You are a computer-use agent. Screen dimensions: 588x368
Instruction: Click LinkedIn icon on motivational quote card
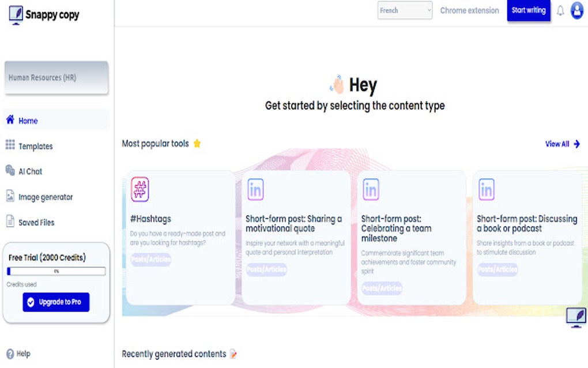click(255, 189)
